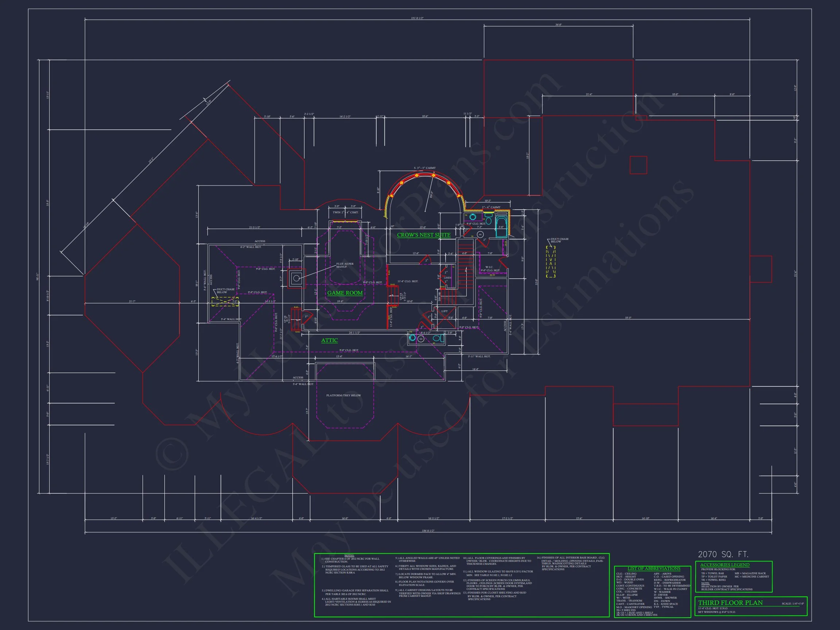The width and height of the screenshot is (840, 630).
Task: Click the CROW'S NEST SUITE label
Action: tap(423, 235)
